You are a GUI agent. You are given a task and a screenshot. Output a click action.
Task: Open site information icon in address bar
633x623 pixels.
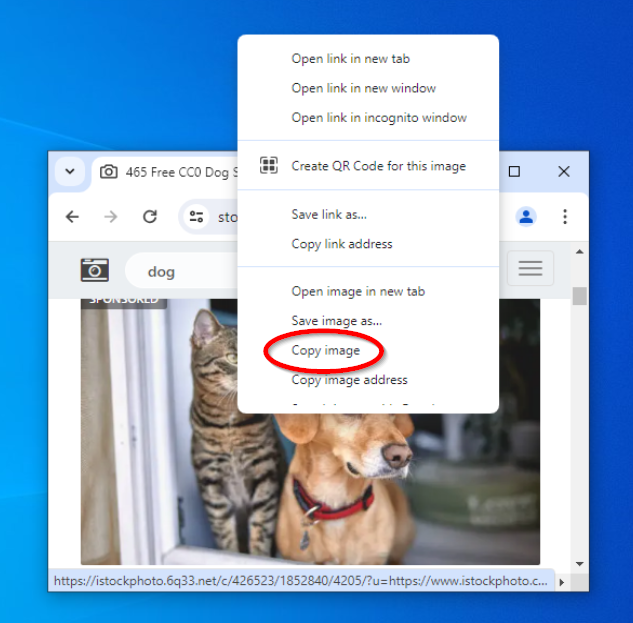tap(197, 217)
